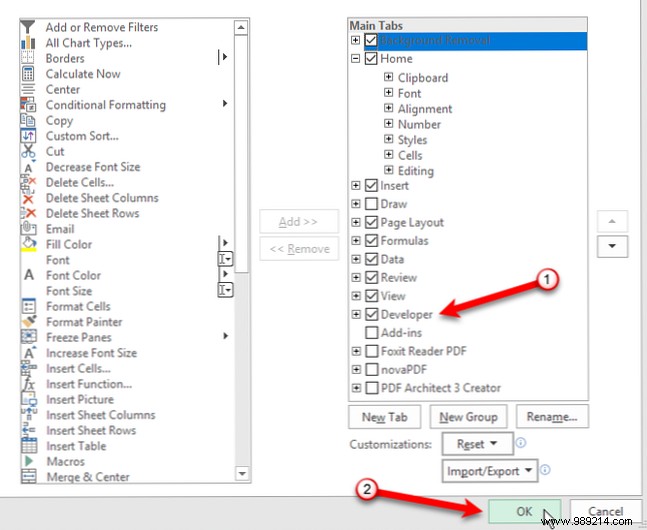Viewport: 647px width, 530px height.
Task: Click the Cancel button
Action: click(605, 511)
